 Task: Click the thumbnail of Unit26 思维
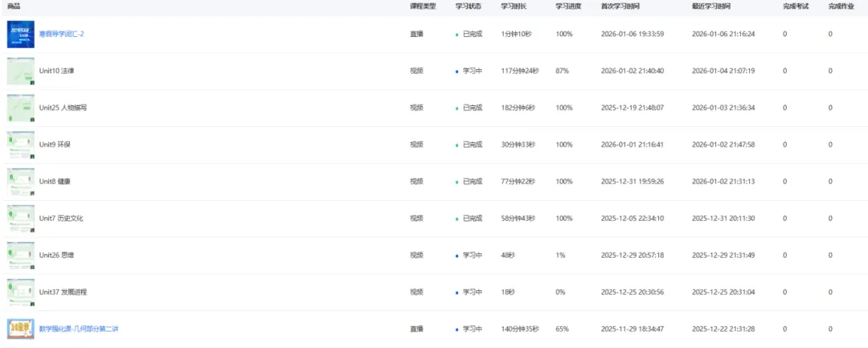20,256
